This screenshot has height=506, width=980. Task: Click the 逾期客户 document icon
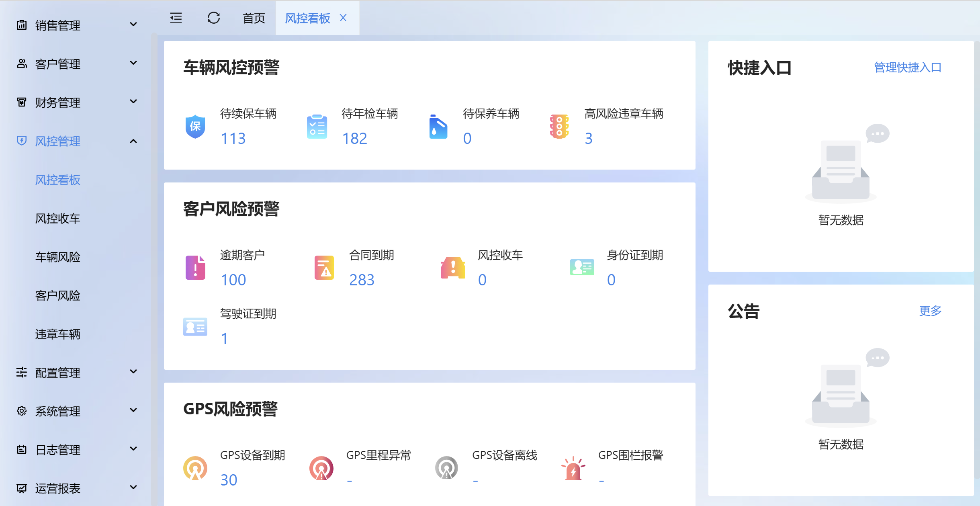tap(195, 268)
